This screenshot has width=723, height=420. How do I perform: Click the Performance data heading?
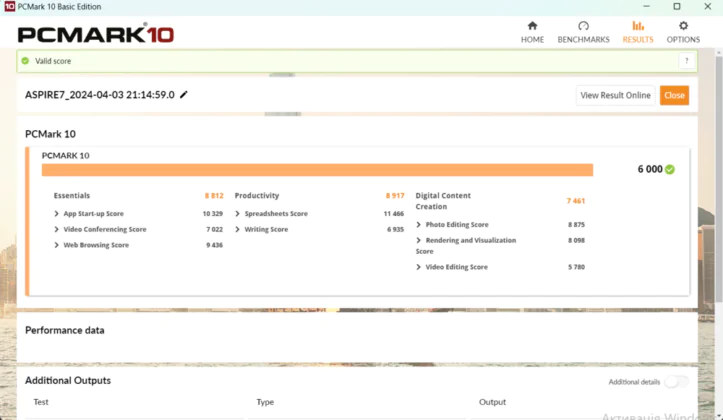pyautogui.click(x=65, y=330)
